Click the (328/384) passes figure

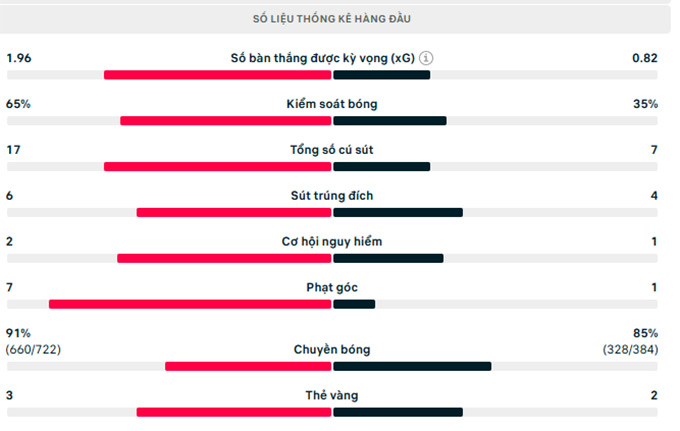tap(630, 349)
